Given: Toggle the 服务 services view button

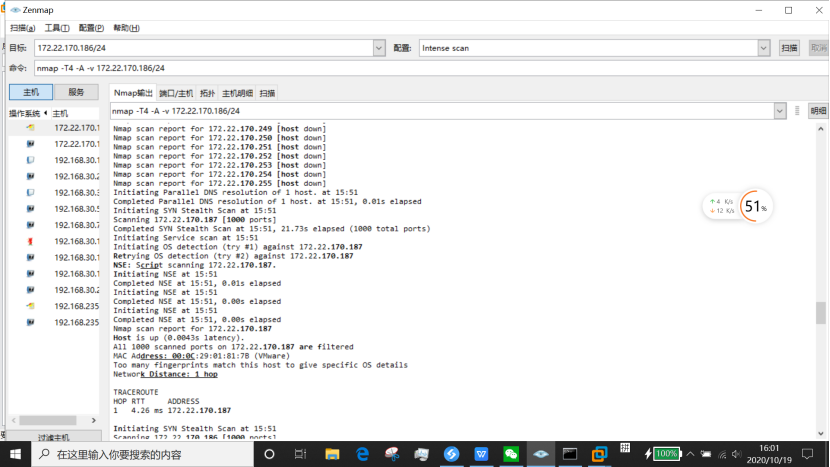Looking at the screenshot, I should (76, 92).
